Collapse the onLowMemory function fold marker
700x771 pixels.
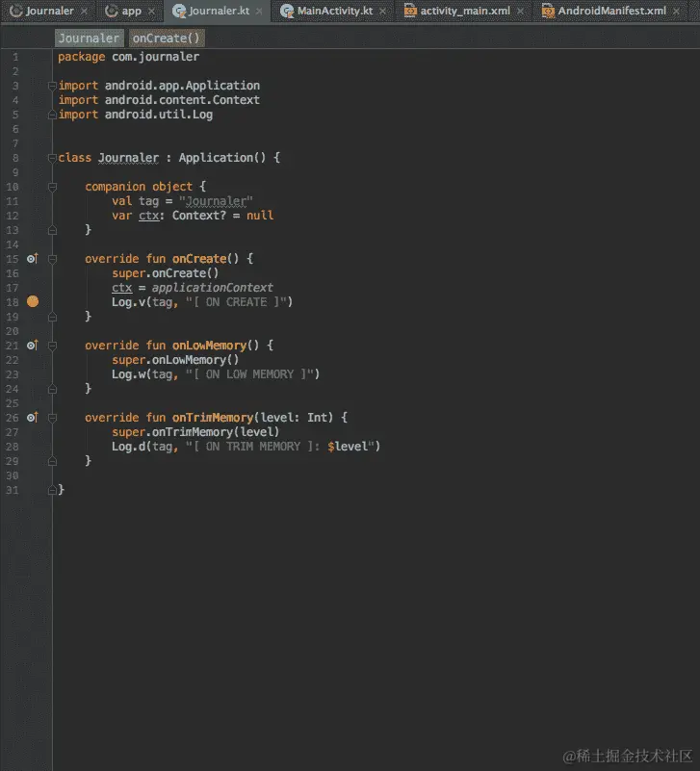[x=52, y=346]
